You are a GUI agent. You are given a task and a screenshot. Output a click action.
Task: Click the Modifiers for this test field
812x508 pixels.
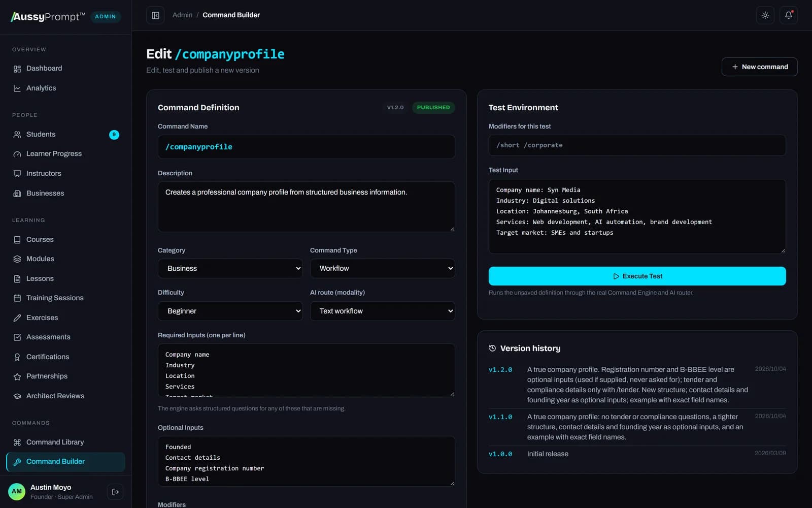[637, 145]
